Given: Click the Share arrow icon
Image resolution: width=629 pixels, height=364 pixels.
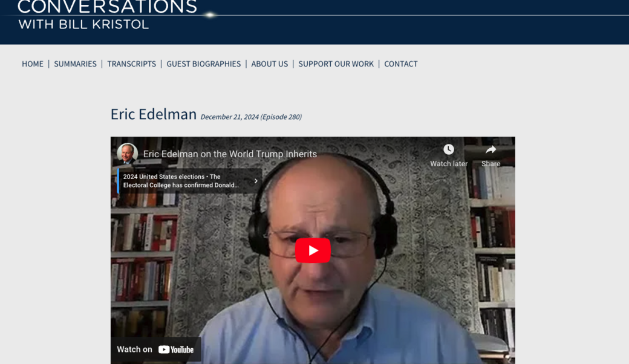Looking at the screenshot, I should point(490,150).
